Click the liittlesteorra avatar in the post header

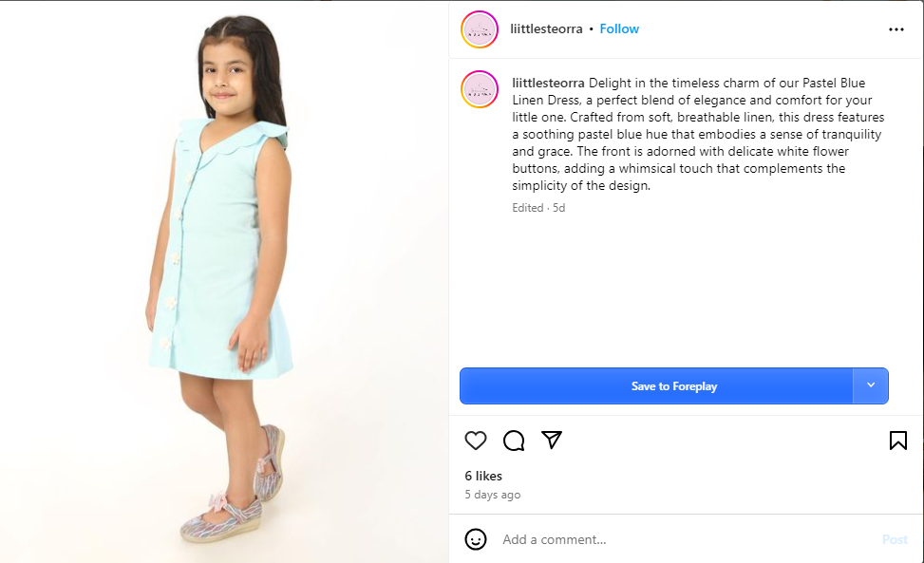(x=480, y=29)
